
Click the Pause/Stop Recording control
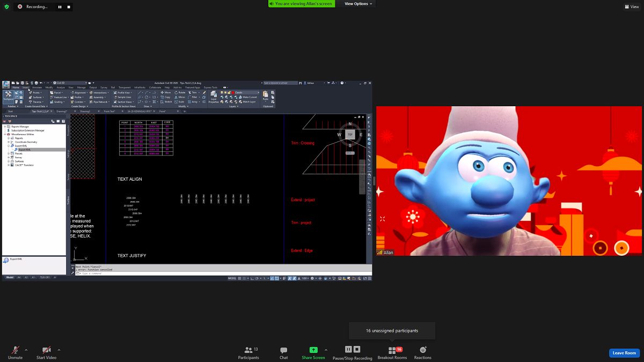click(x=353, y=352)
